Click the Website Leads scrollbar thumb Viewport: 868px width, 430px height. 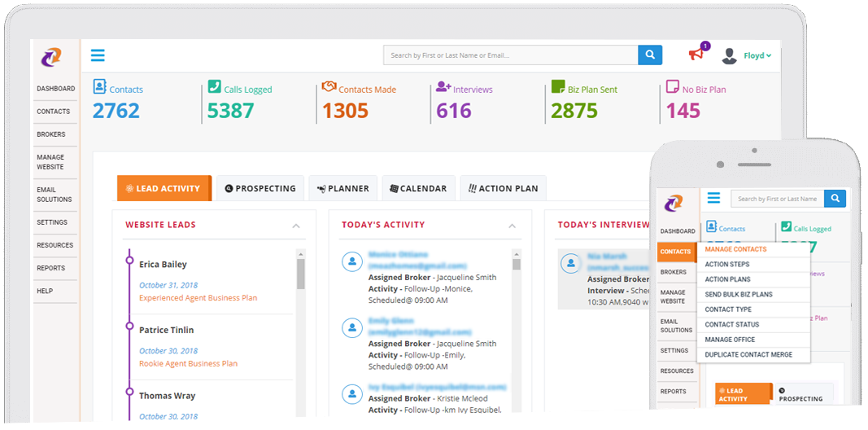[301, 274]
